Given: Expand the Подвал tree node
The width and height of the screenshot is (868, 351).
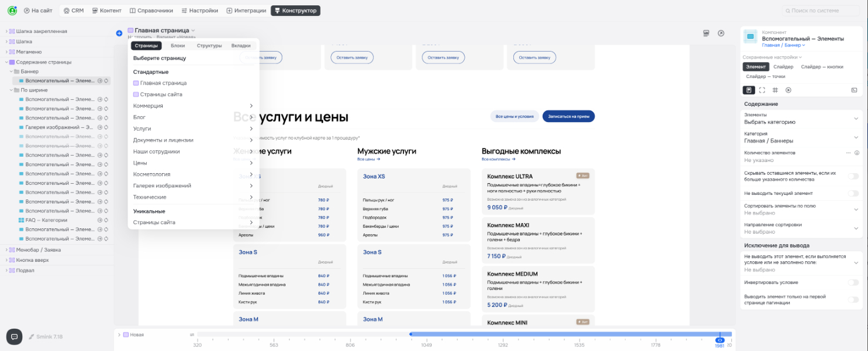Looking at the screenshot, I should [6, 270].
